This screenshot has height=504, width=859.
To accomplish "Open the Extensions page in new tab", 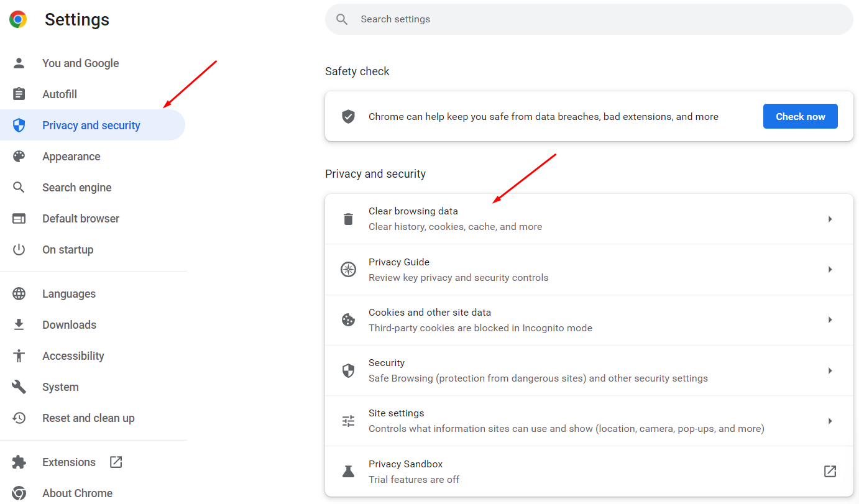I will (x=116, y=462).
